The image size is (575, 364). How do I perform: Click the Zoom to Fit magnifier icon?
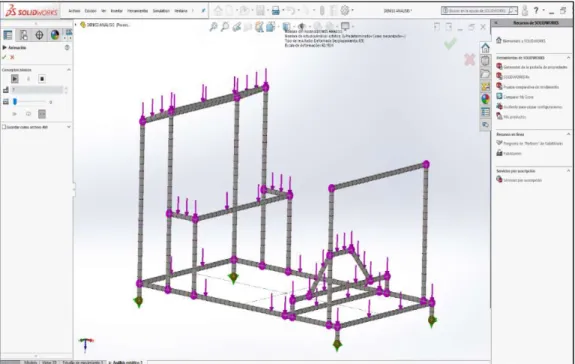pos(213,27)
